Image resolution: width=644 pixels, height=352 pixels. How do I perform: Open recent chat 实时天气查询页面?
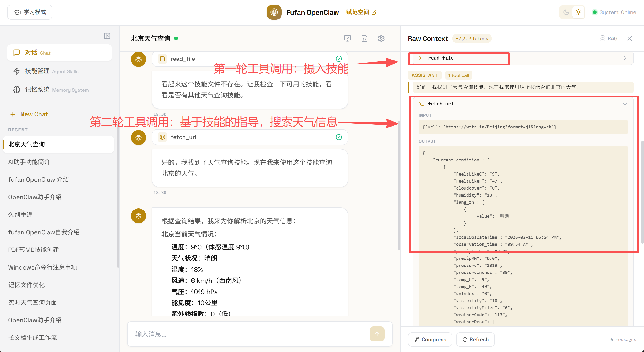click(59, 303)
